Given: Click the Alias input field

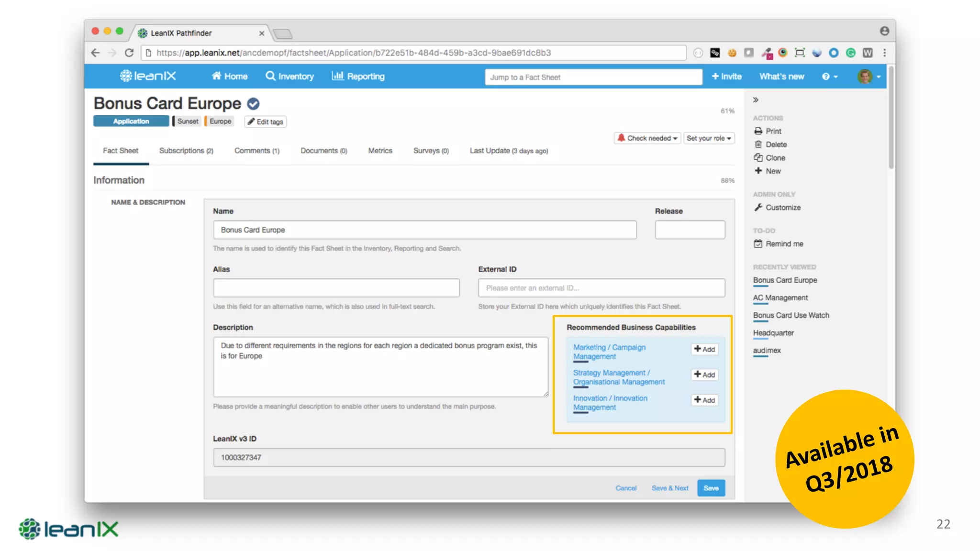Looking at the screenshot, I should tap(336, 288).
